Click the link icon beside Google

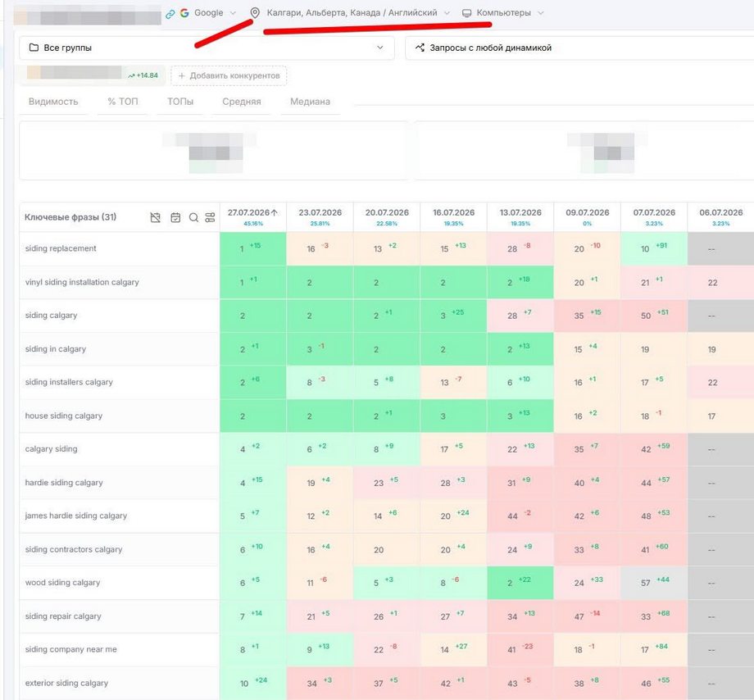pos(170,14)
